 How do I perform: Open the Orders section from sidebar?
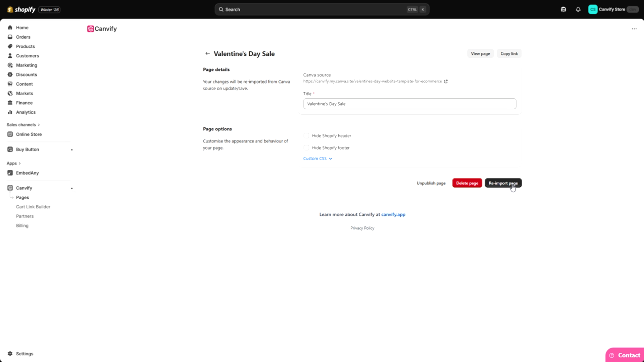click(x=23, y=37)
